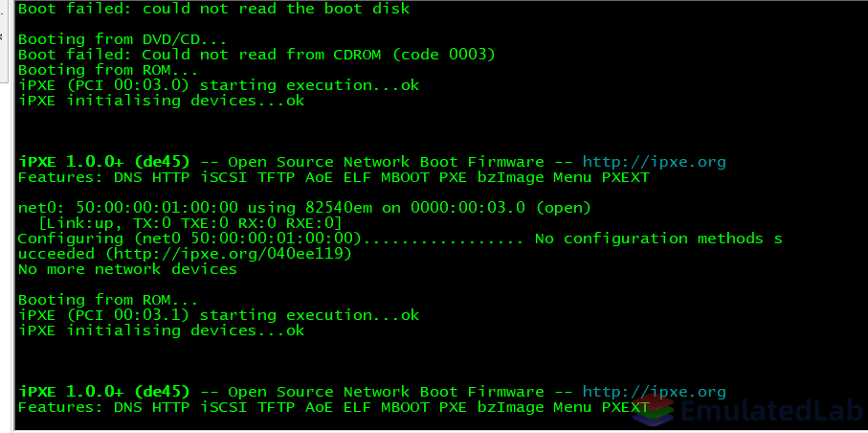Screen dimensions: 868x433
Task: Click the '[Link:up, TX:0 TXE:0 RX:0 RXE:0]' status
Action: 189,223
